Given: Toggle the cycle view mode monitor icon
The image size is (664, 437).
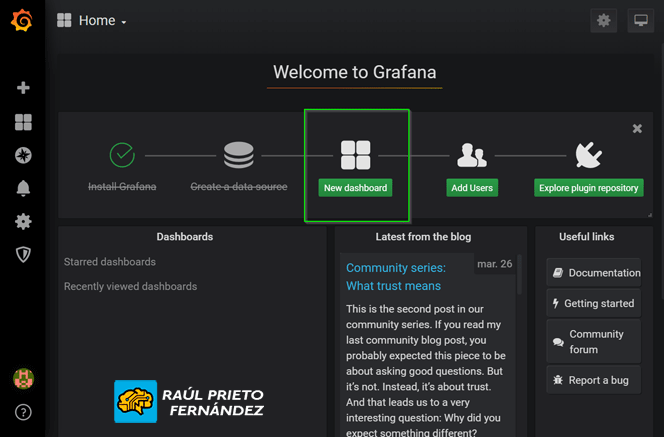Looking at the screenshot, I should [x=641, y=20].
